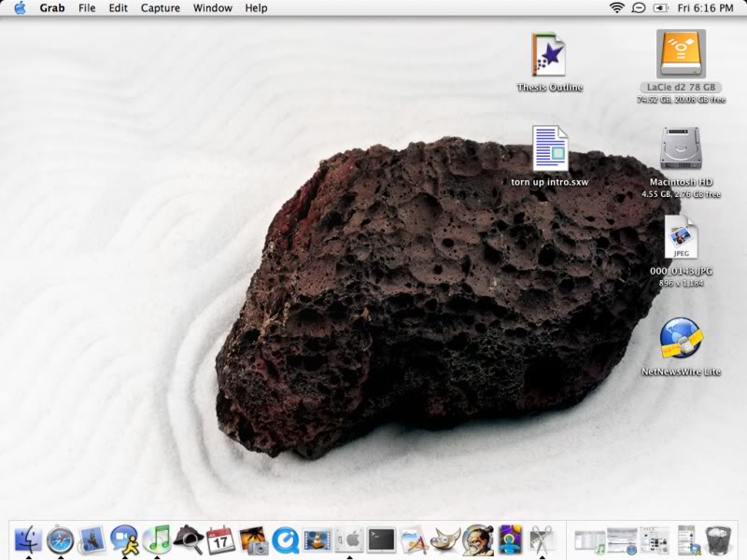Launch iPhoto from the Dock
Viewport: 747px width, 560px height.
pyautogui.click(x=253, y=540)
